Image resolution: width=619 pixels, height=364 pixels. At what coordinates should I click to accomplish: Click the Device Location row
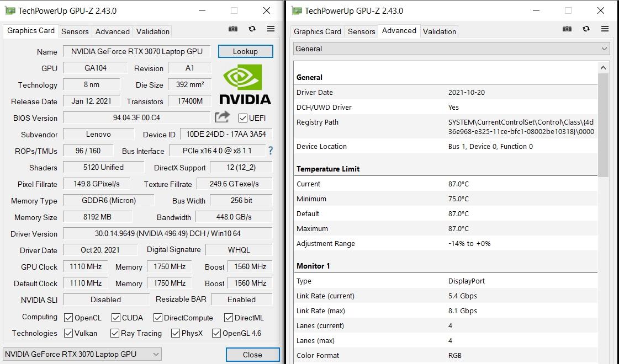(446, 146)
